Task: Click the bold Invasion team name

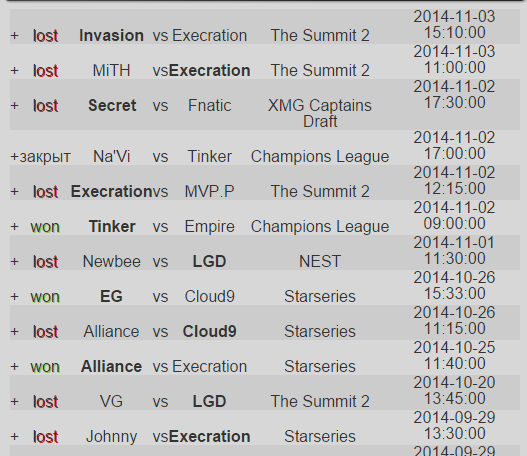Action: click(x=111, y=36)
